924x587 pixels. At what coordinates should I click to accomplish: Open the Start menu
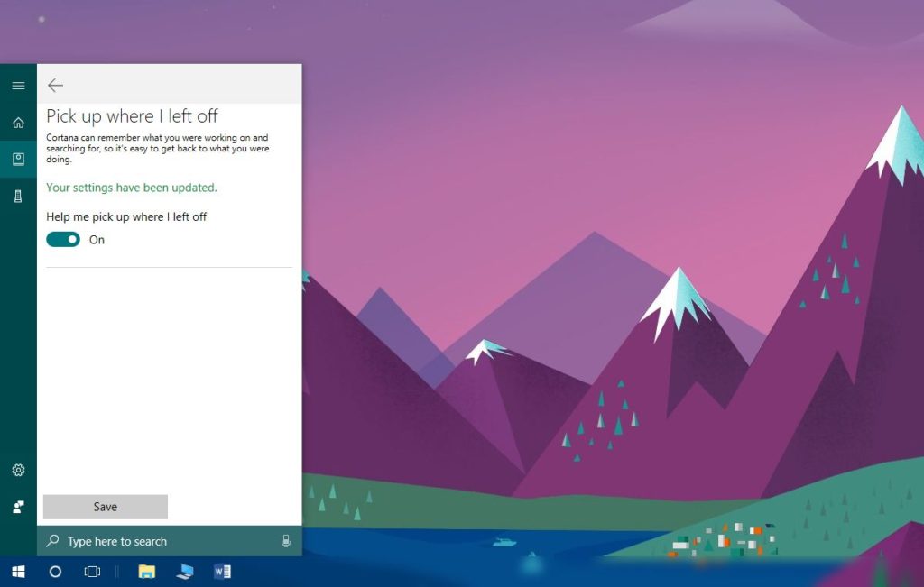point(18,571)
